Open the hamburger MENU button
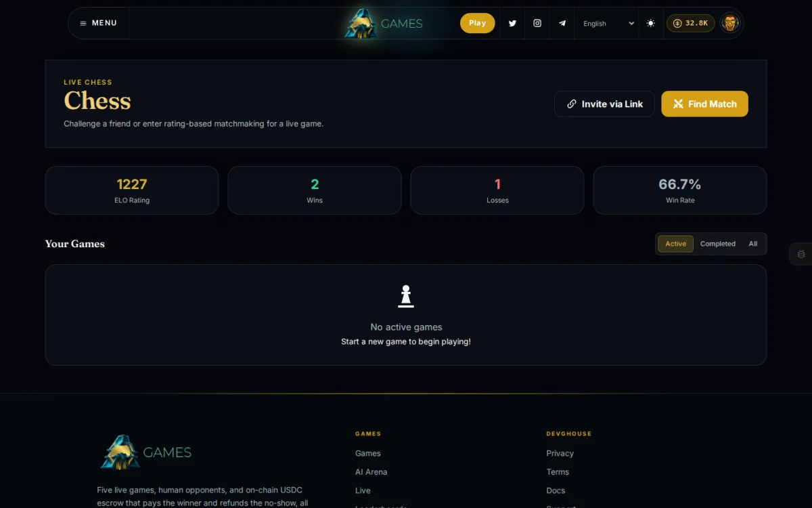 point(98,23)
